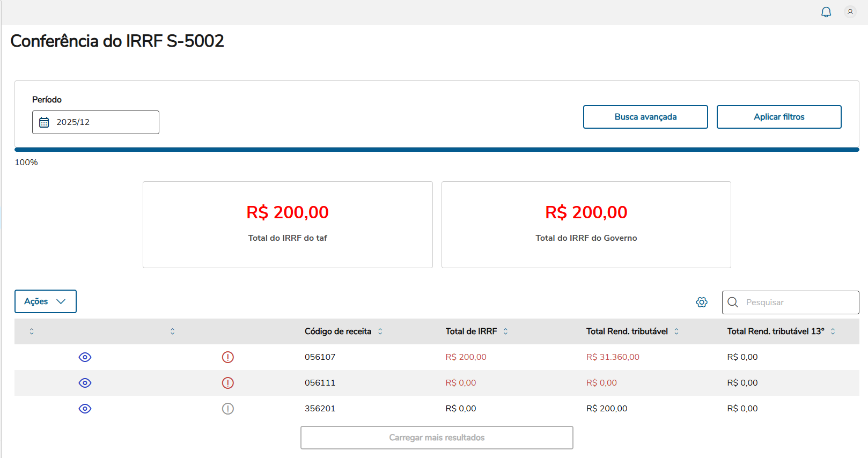Viewport: 868px width, 458px height.
Task: Open the user profile avatar
Action: [x=850, y=12]
